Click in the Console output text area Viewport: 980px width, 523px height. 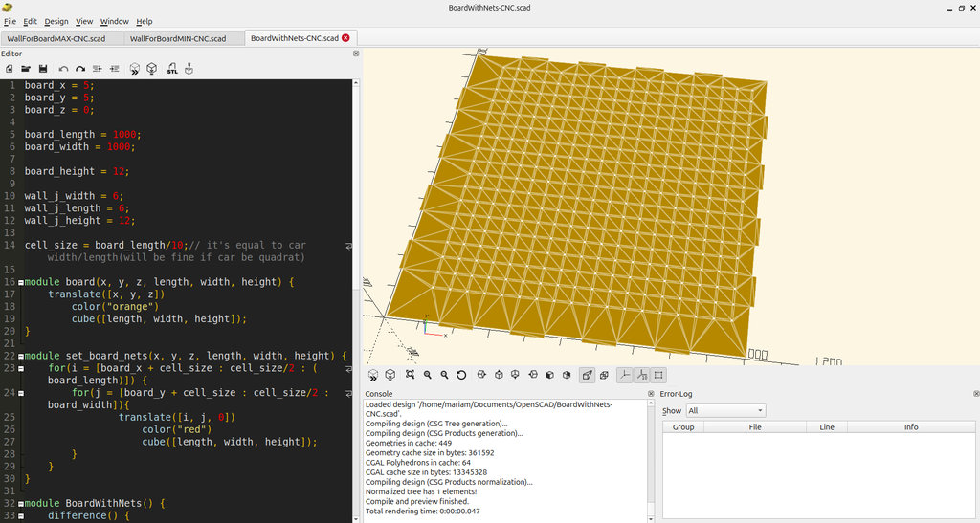(502, 459)
